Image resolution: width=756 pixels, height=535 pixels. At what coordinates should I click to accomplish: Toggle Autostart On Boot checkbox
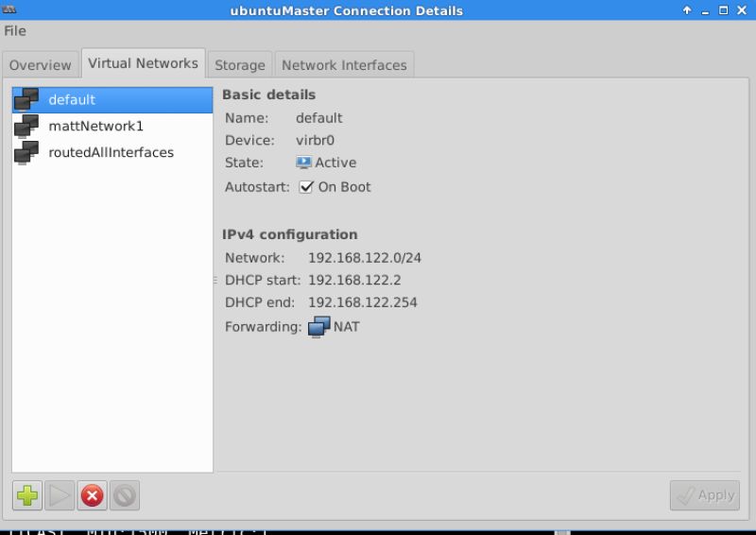[x=306, y=187]
